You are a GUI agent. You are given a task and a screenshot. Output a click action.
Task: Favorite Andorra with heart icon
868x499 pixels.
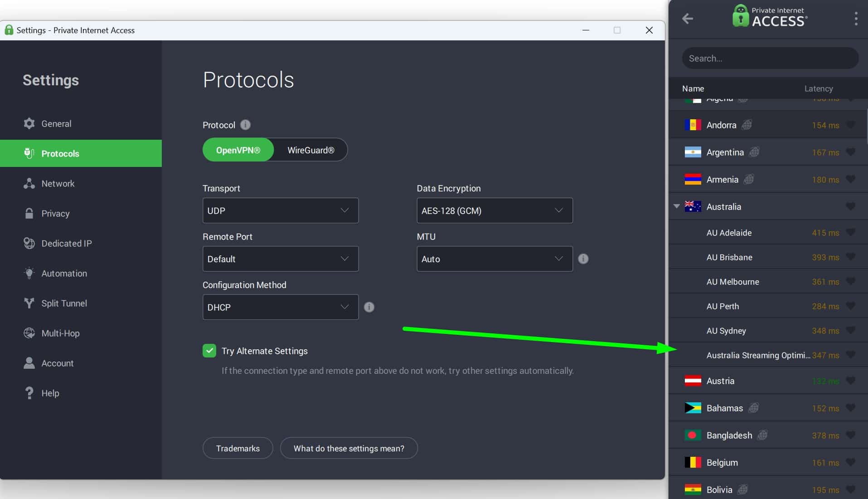tap(851, 125)
